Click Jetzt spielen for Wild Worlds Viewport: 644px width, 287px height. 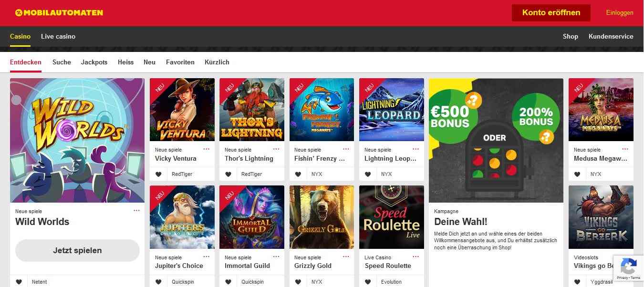tap(77, 250)
